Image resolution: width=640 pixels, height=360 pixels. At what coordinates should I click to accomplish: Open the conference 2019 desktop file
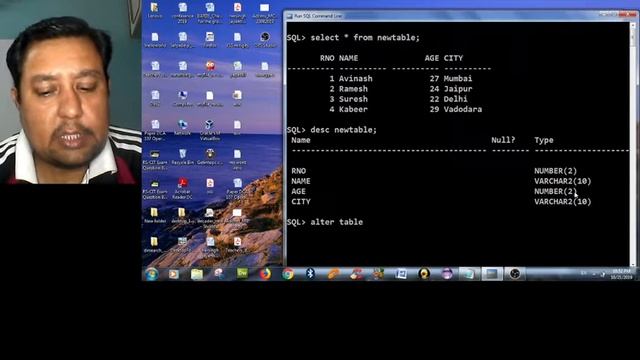pos(182,13)
